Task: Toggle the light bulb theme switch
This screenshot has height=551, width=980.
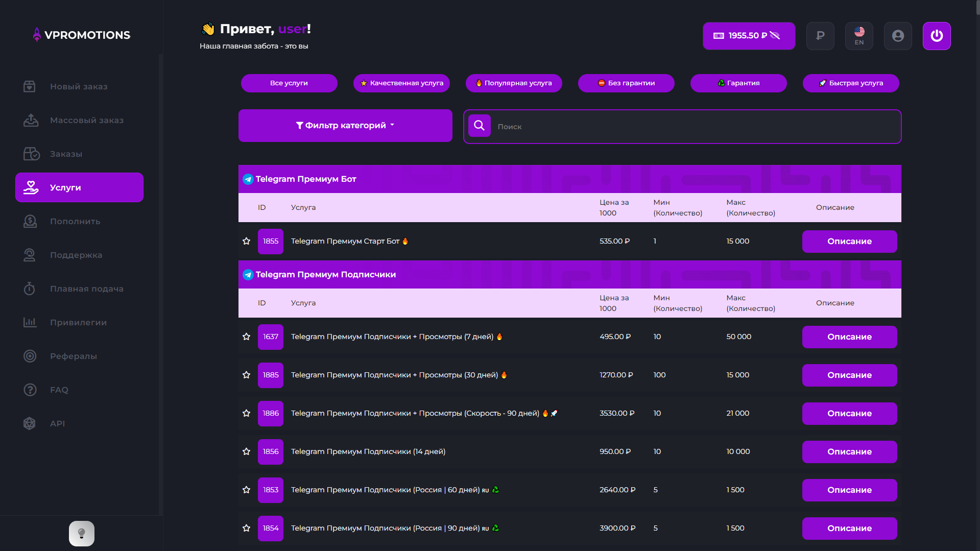Action: [82, 534]
